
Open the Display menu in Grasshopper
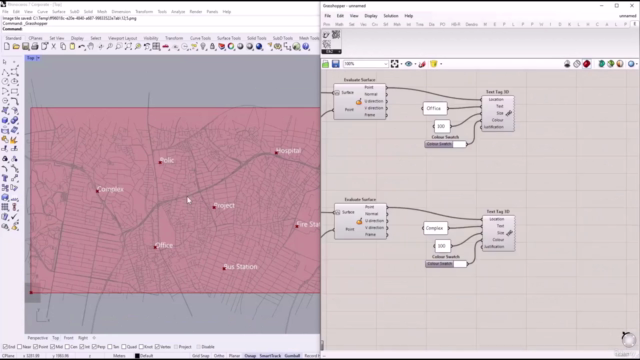pyautogui.click(x=371, y=16)
